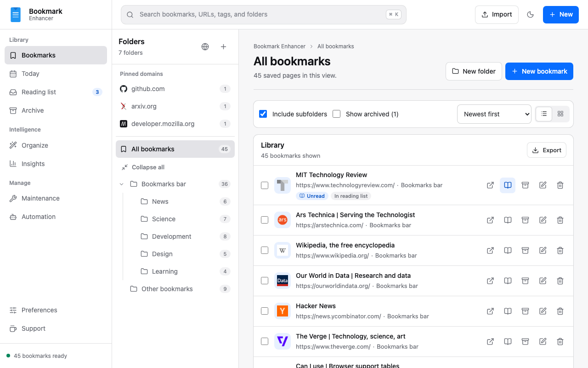
Task: Enable Show archived checkbox
Action: (x=337, y=114)
